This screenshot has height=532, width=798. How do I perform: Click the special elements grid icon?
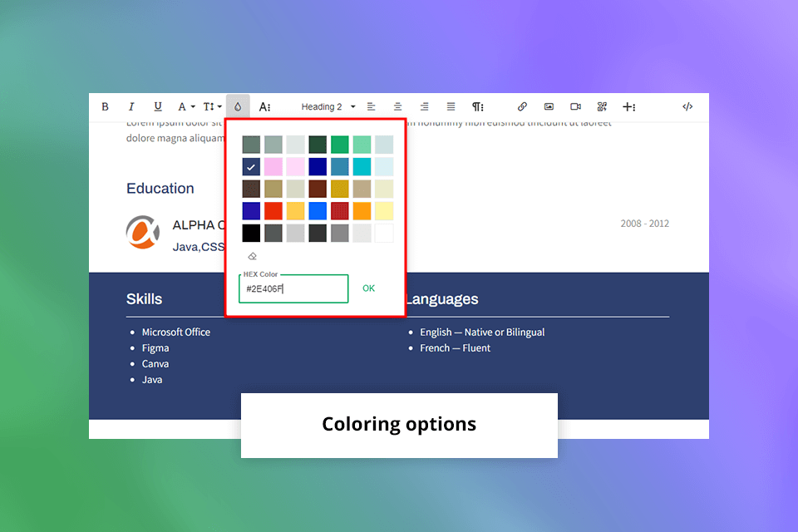click(602, 107)
